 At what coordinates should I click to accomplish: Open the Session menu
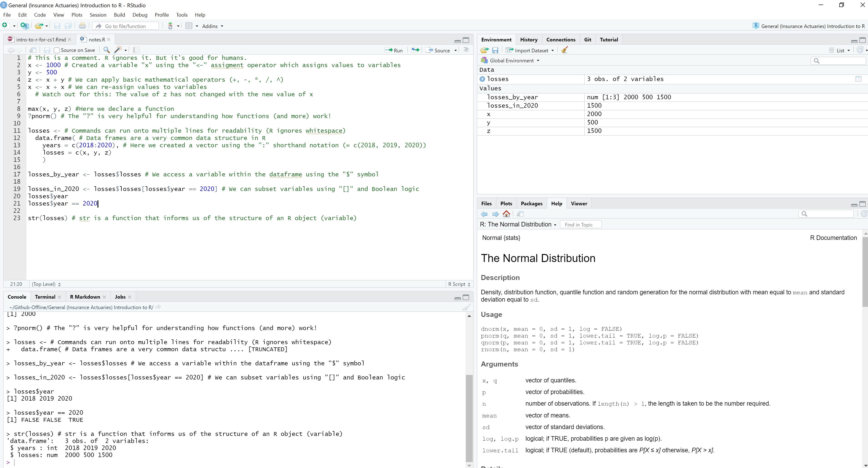pyautogui.click(x=98, y=15)
